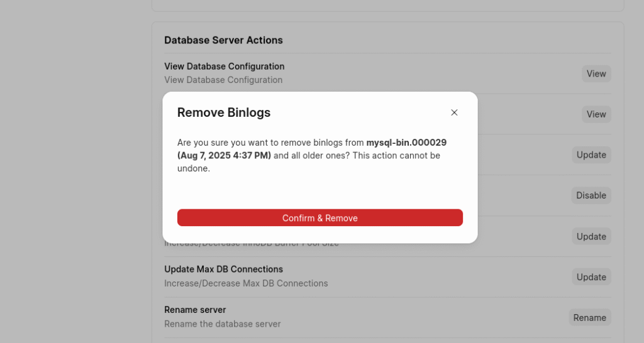Click the Remove Binlogs dialog title
The width and height of the screenshot is (644, 343).
pyautogui.click(x=224, y=112)
